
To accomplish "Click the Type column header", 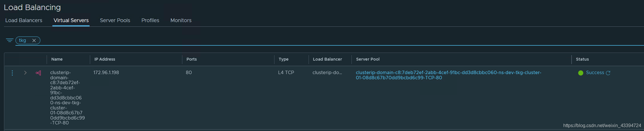I will coord(284,59).
